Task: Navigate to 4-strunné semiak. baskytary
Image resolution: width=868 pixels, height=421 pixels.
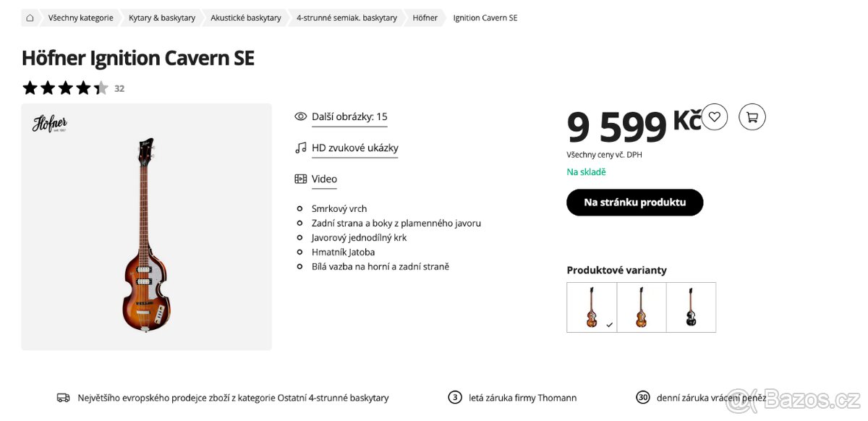Action: (x=346, y=18)
